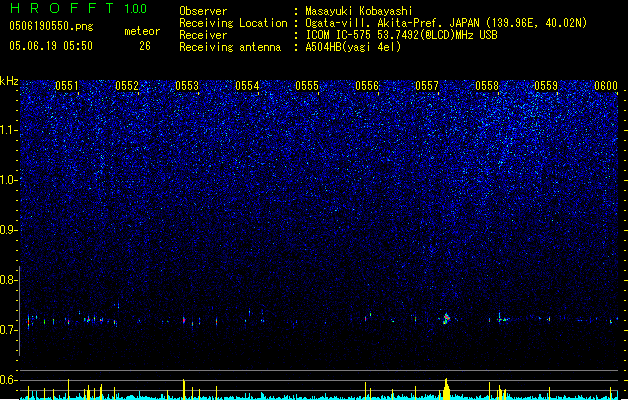
Task: Click the 0553 time marker
Action: pyautogui.click(x=187, y=86)
